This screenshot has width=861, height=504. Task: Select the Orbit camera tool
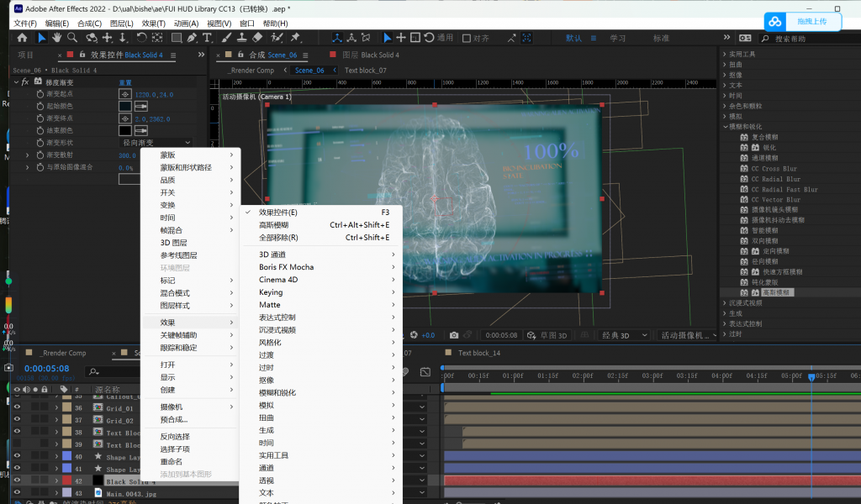(92, 38)
